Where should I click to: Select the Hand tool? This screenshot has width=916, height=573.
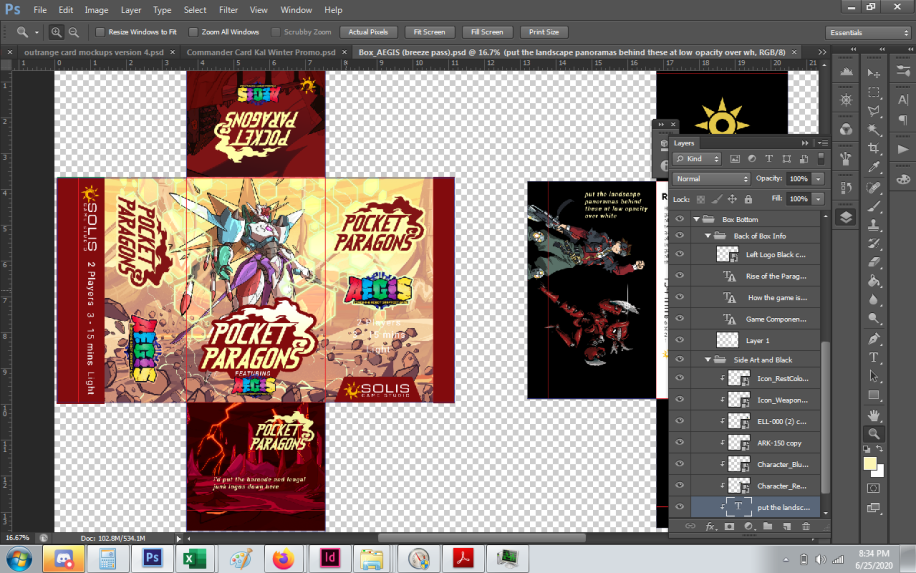(x=873, y=415)
